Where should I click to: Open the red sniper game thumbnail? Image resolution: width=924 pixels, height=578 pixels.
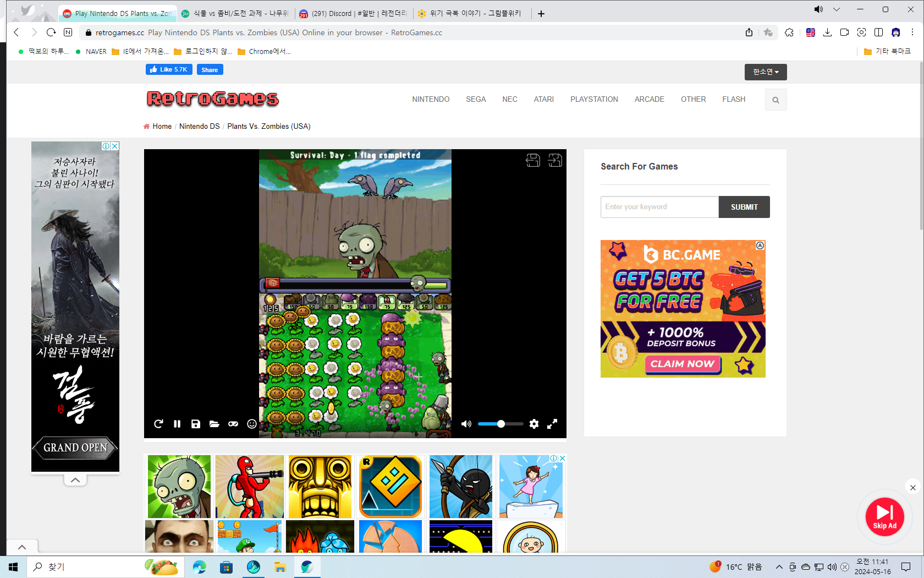pos(250,487)
